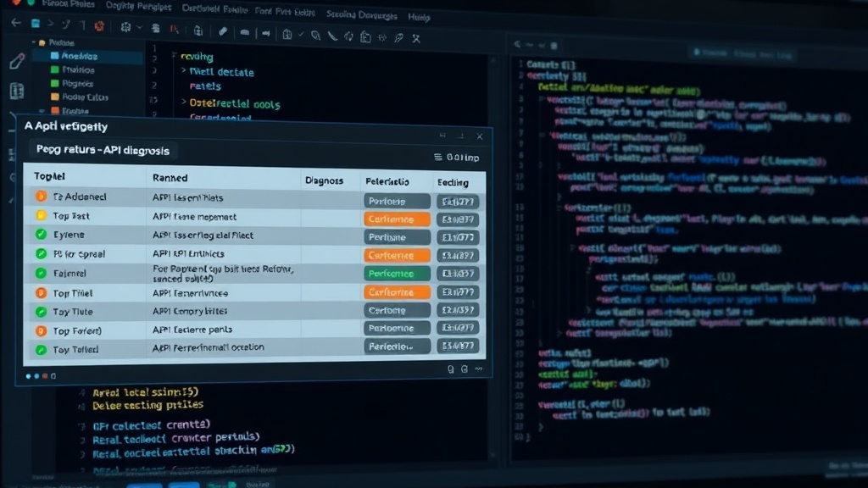Click the gray button in the Te Addanecl row
868x488 pixels.
click(397, 201)
